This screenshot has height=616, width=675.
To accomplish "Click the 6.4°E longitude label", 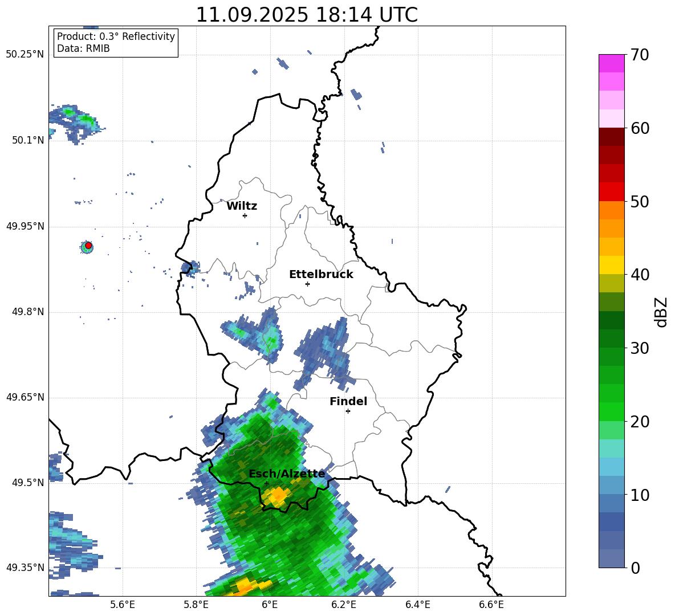I will click(x=417, y=605).
